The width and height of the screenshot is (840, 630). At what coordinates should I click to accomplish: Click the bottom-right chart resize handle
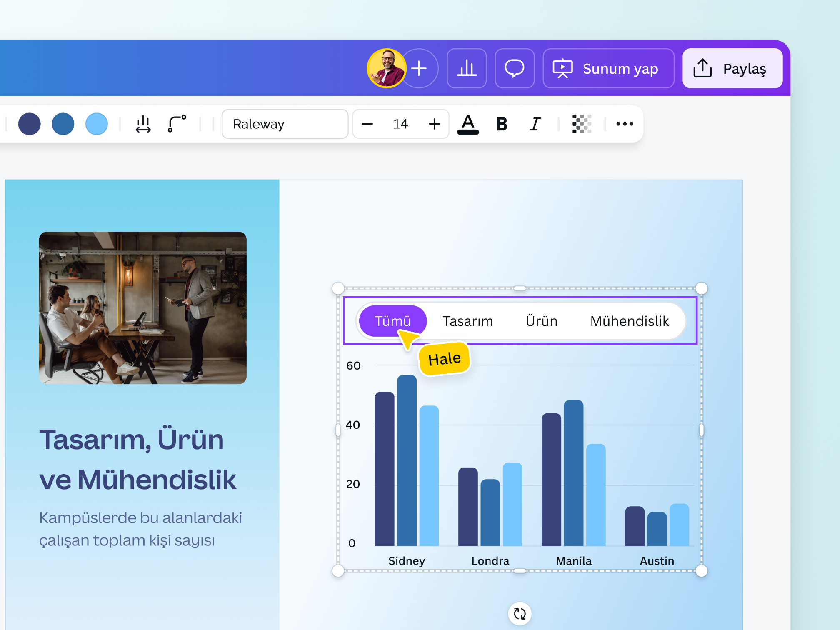(x=702, y=571)
